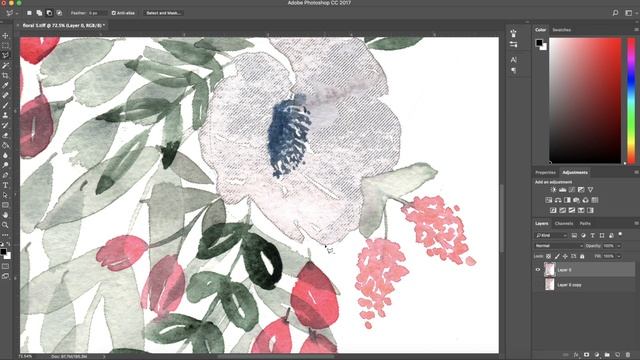Click foreground color swatch in Color panel
Image resolution: width=640 pixels, height=360 pixels.
tap(539, 42)
